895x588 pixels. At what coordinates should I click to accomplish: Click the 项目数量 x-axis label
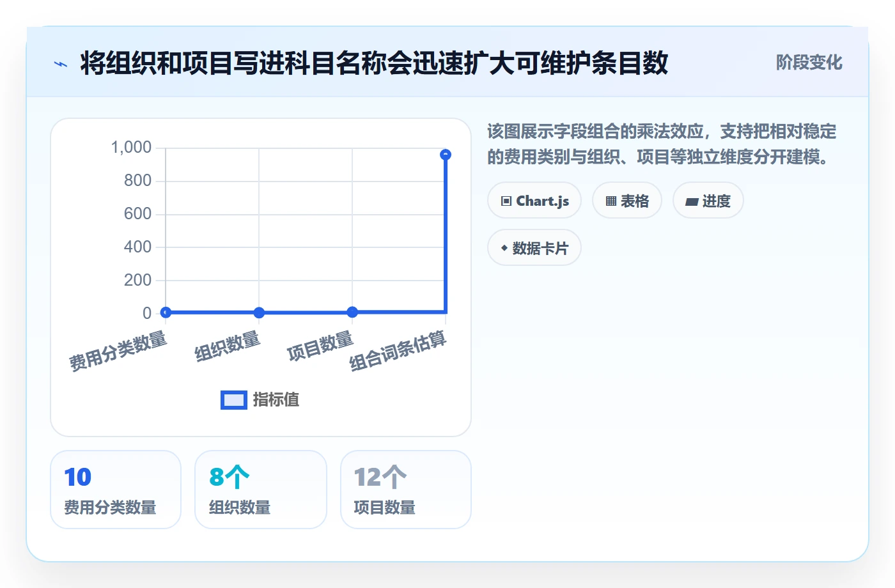(320, 346)
